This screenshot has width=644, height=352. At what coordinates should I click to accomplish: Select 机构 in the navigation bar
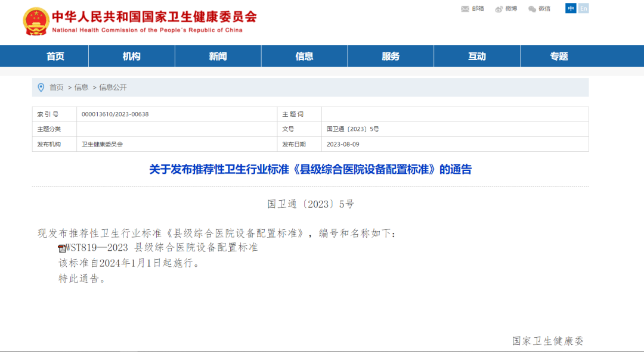pyautogui.click(x=131, y=56)
